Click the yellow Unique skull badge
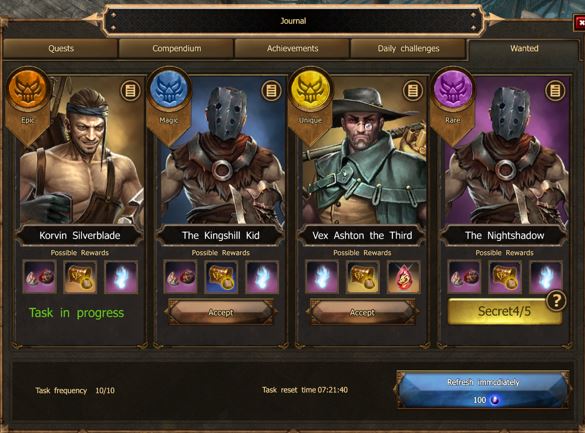 pyautogui.click(x=310, y=90)
